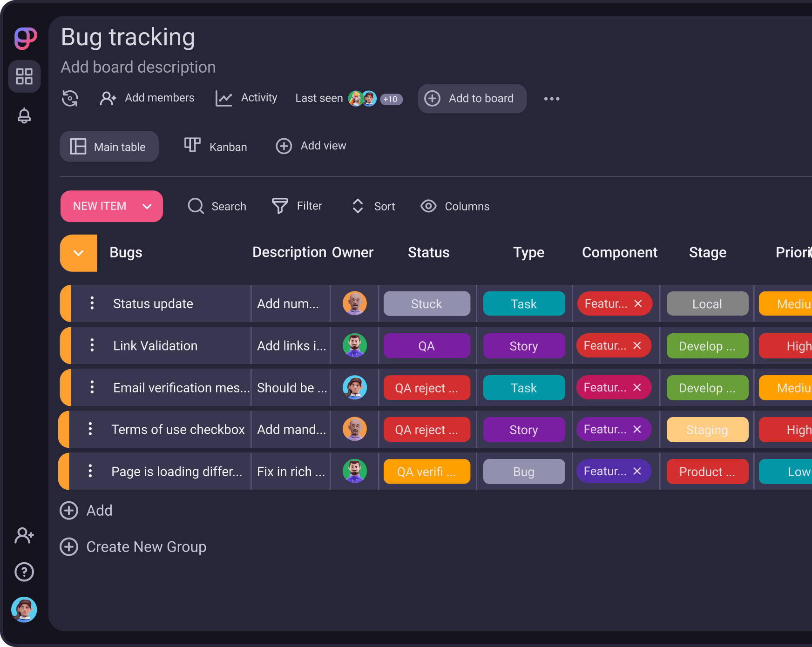Viewport: 812px width, 647px height.
Task: Open the Filter icon
Action: click(279, 206)
